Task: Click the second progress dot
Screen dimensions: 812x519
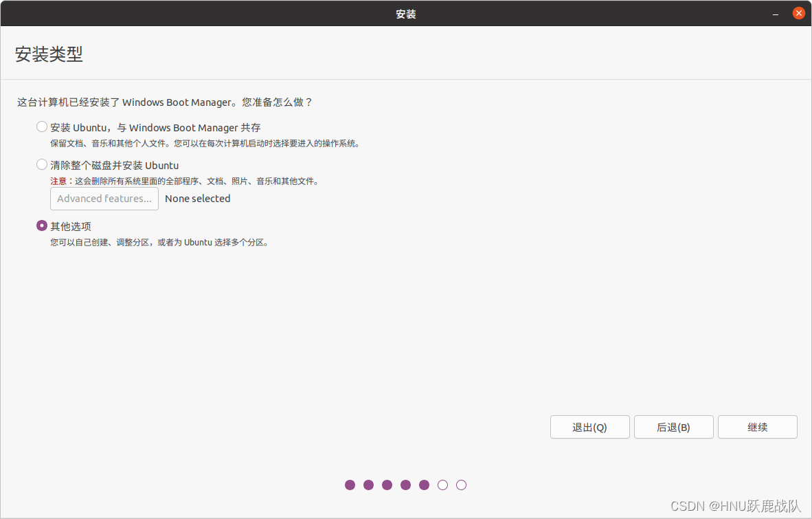Action: 368,485
